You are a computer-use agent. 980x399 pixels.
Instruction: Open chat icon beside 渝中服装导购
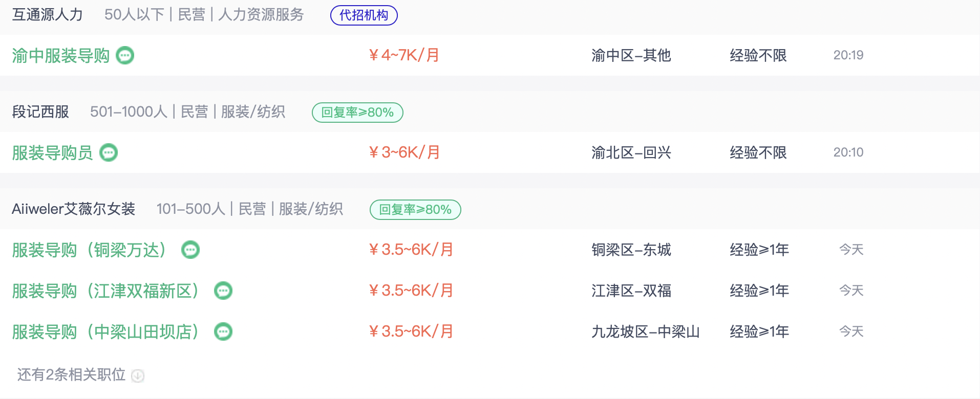tap(125, 55)
